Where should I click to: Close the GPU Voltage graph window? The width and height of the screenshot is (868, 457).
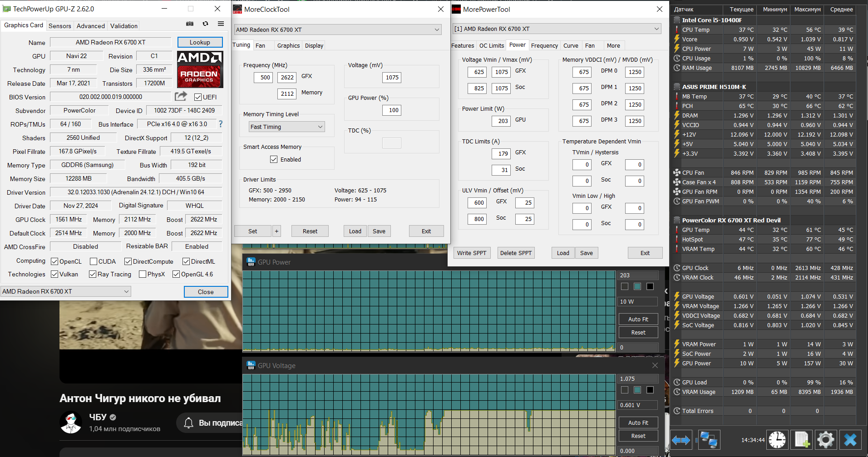tap(655, 365)
